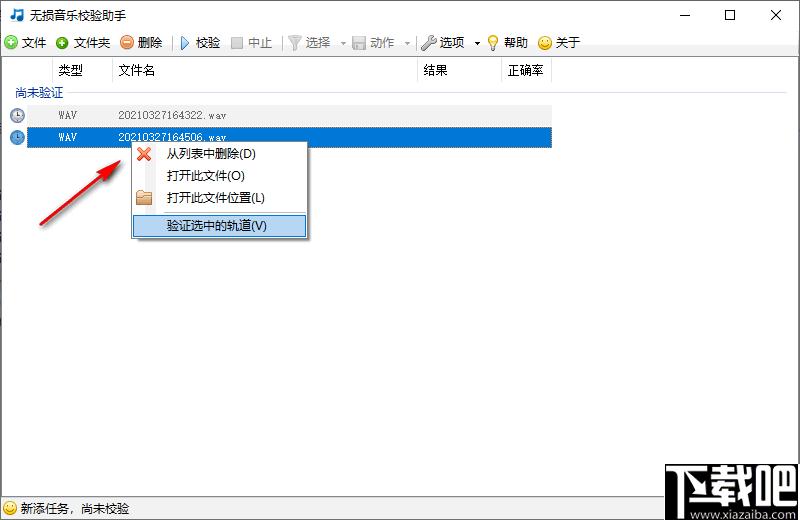The height and width of the screenshot is (520, 800).
Task: Minimize the 无损音乐校验助手 window
Action: coord(685,15)
